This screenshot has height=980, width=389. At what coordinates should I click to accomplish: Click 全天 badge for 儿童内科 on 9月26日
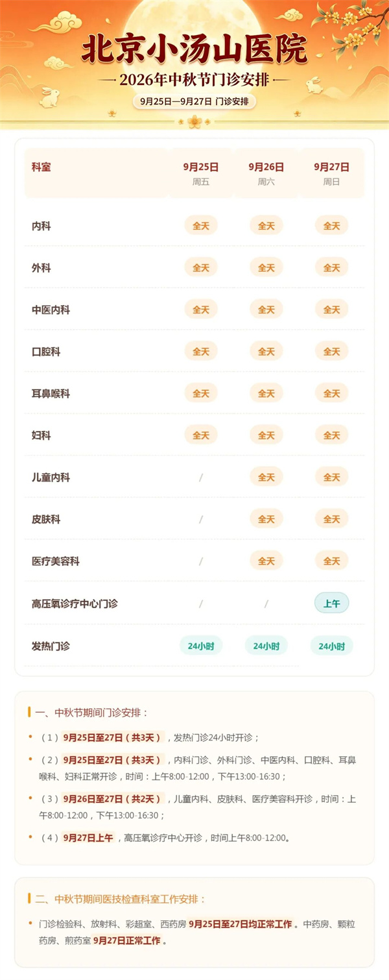(x=266, y=478)
